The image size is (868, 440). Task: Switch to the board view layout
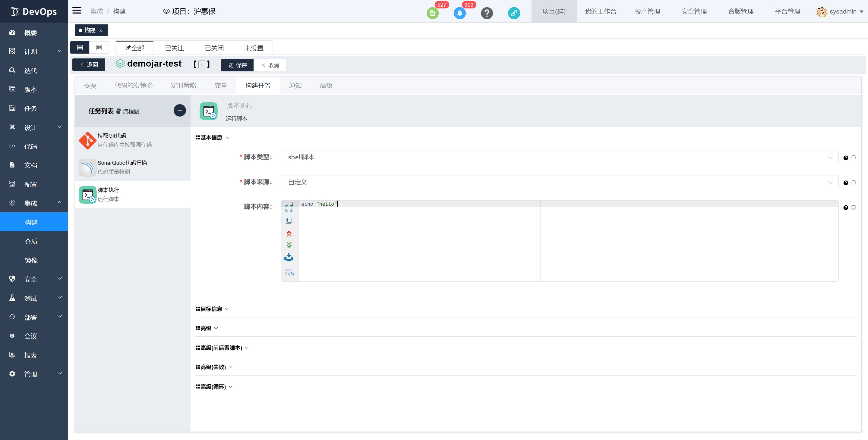(x=99, y=47)
